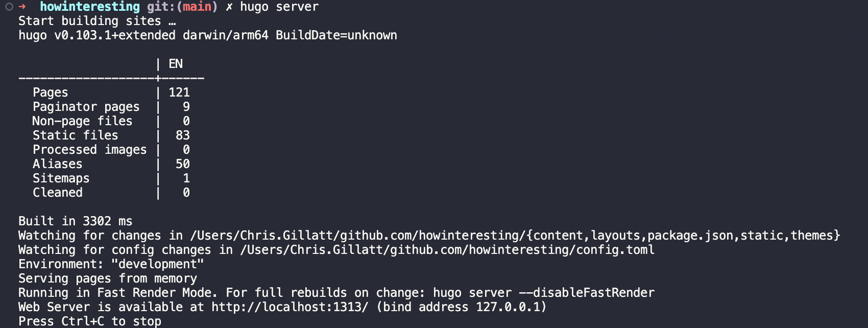Click the ✗ git dirty indicator
Image resolution: width=868 pixels, height=328 pixels.
pyautogui.click(x=229, y=7)
